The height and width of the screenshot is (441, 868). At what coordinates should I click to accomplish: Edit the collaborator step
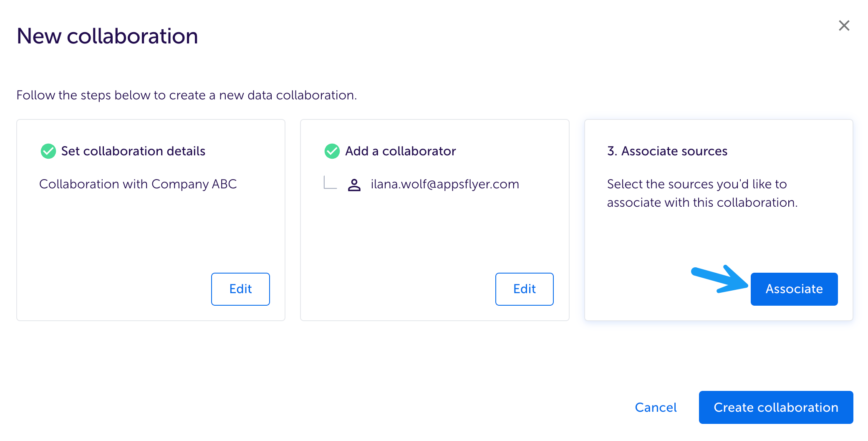(524, 289)
